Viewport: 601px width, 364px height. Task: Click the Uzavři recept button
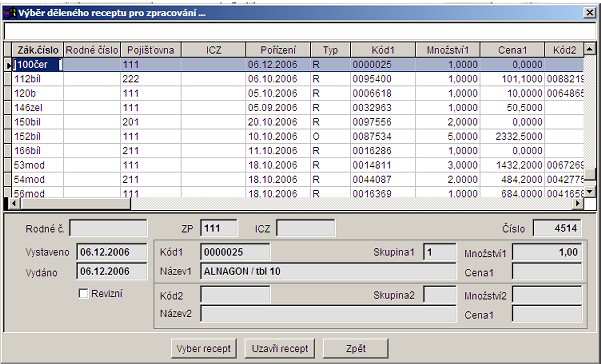point(280,348)
